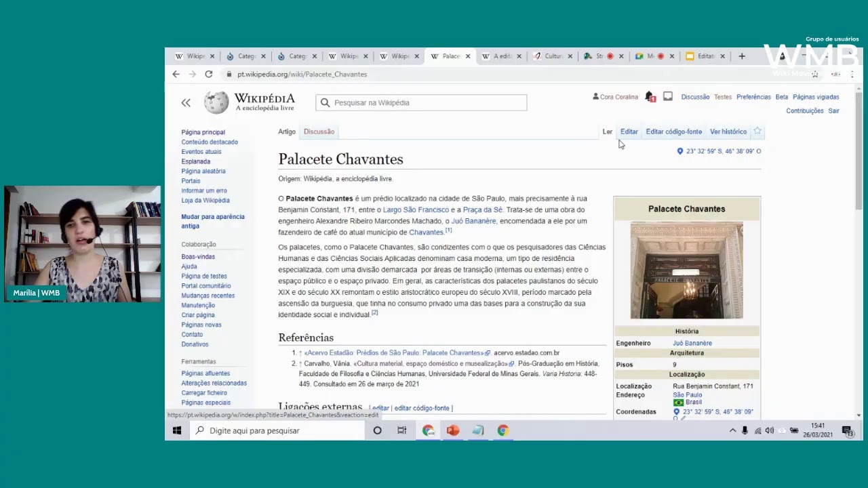Click footnote marker [2] in article

374,313
